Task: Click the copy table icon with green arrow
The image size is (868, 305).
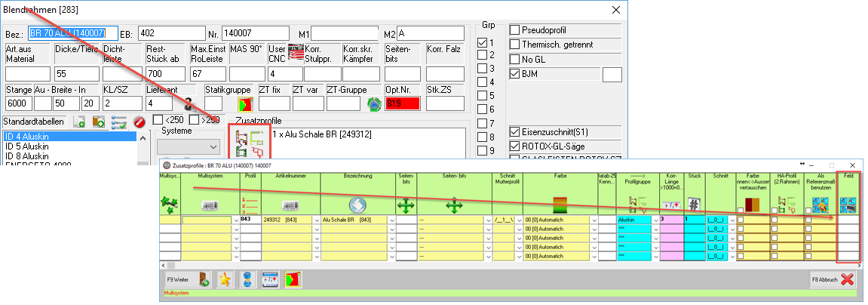Action: point(99,121)
